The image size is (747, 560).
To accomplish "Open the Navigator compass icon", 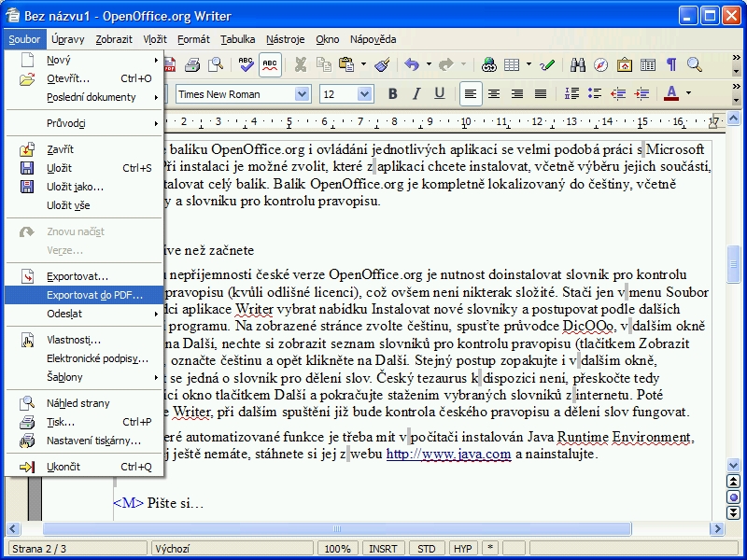I will coord(600,64).
